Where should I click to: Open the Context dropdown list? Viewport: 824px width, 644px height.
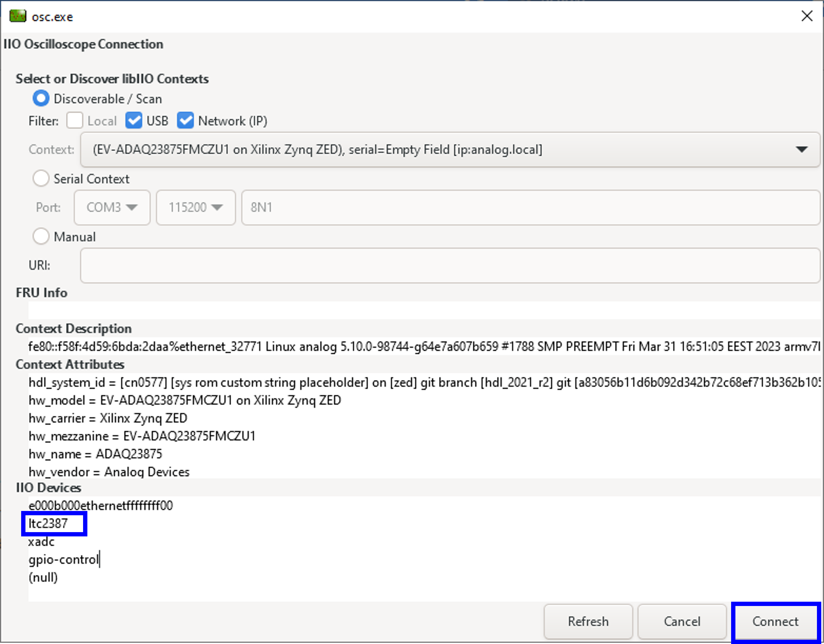click(450, 149)
